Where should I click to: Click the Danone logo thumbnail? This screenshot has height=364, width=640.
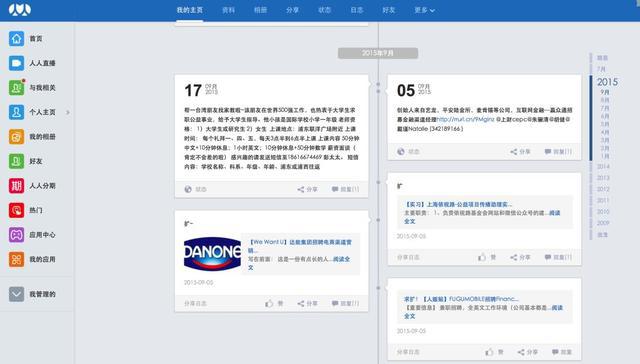[212, 254]
